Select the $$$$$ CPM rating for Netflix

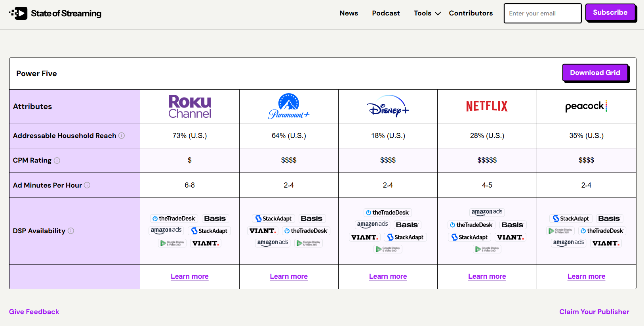pyautogui.click(x=487, y=160)
